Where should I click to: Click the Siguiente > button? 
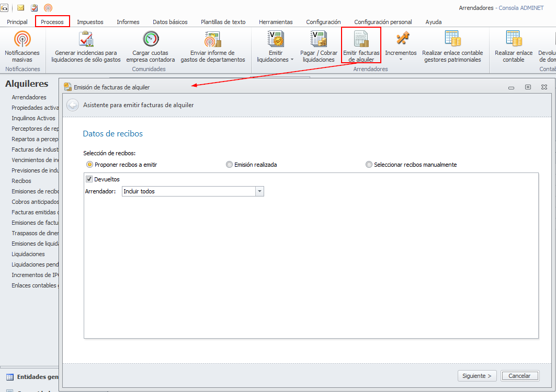(476, 376)
